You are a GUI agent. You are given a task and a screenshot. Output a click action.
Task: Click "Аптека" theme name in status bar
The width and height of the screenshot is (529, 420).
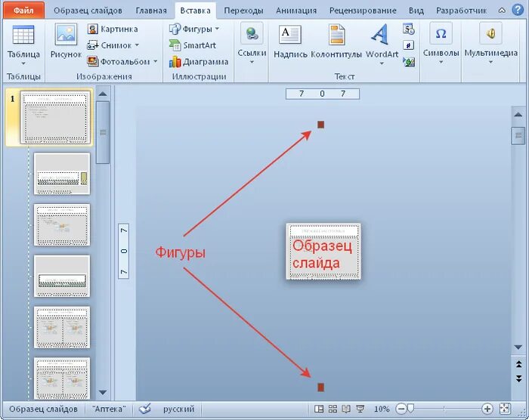pos(109,409)
